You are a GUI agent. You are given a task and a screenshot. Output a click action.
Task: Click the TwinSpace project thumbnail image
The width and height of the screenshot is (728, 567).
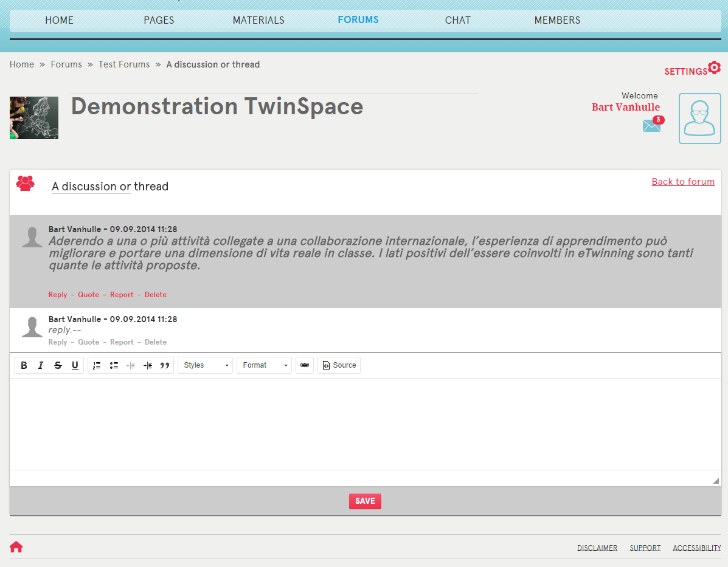(x=34, y=118)
